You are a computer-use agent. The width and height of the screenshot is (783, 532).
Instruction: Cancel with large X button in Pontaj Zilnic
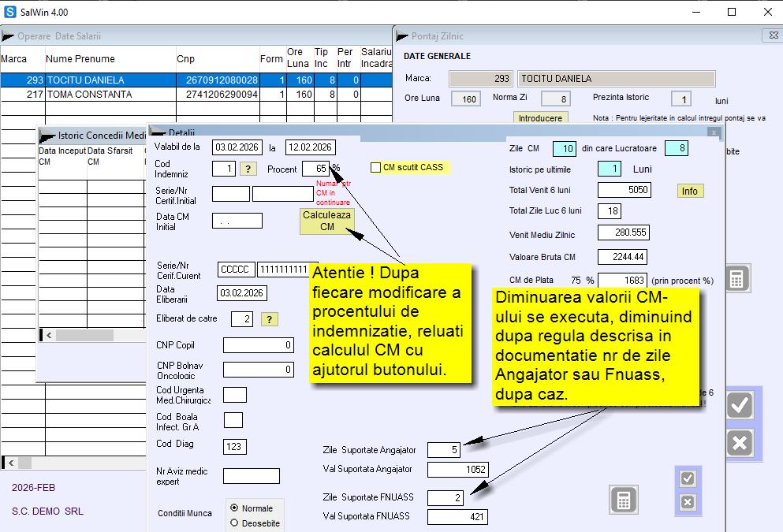point(739,443)
